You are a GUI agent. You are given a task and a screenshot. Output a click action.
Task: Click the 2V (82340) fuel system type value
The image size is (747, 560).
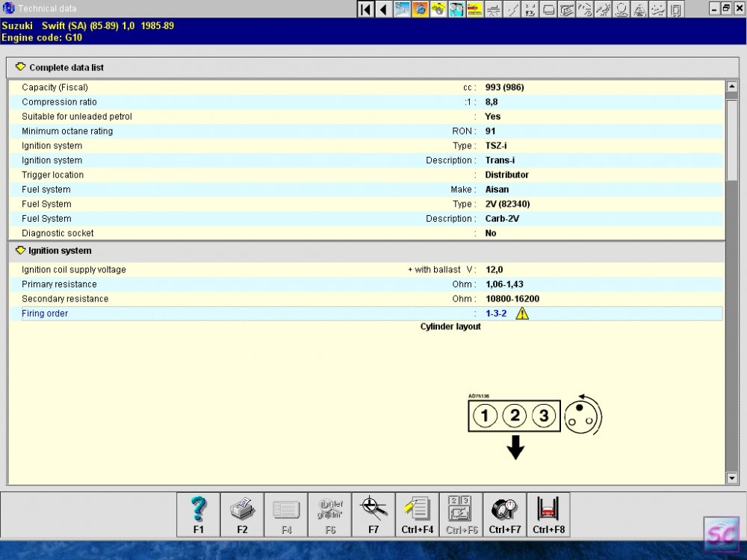[x=507, y=204]
